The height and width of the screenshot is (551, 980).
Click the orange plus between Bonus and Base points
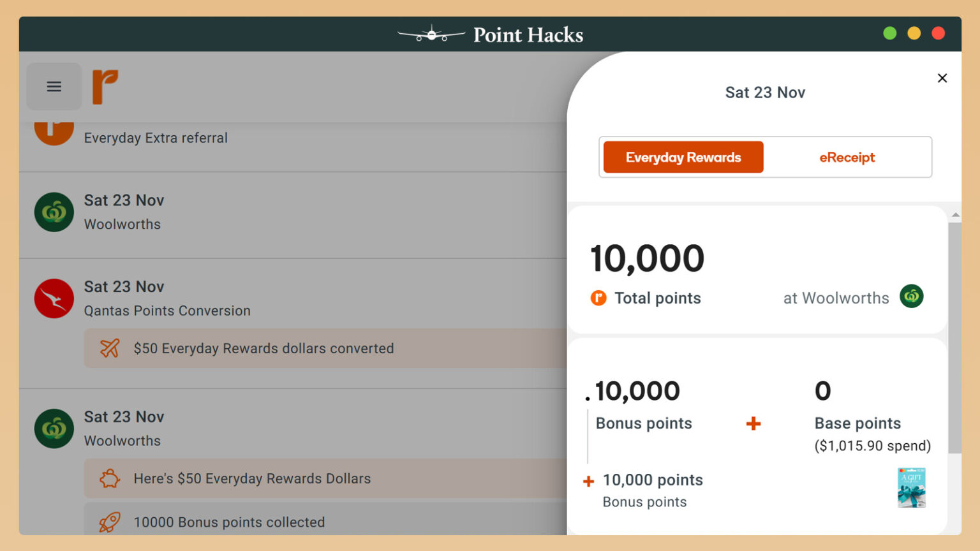pos(754,423)
